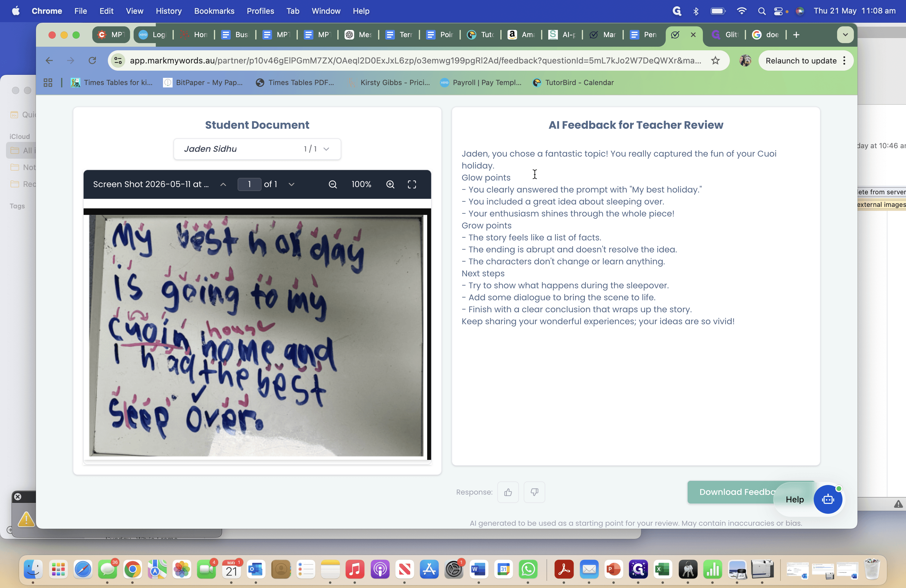Open BitPaper - My Pap... bookmark
Screen dimensions: 906x588
coord(203,83)
